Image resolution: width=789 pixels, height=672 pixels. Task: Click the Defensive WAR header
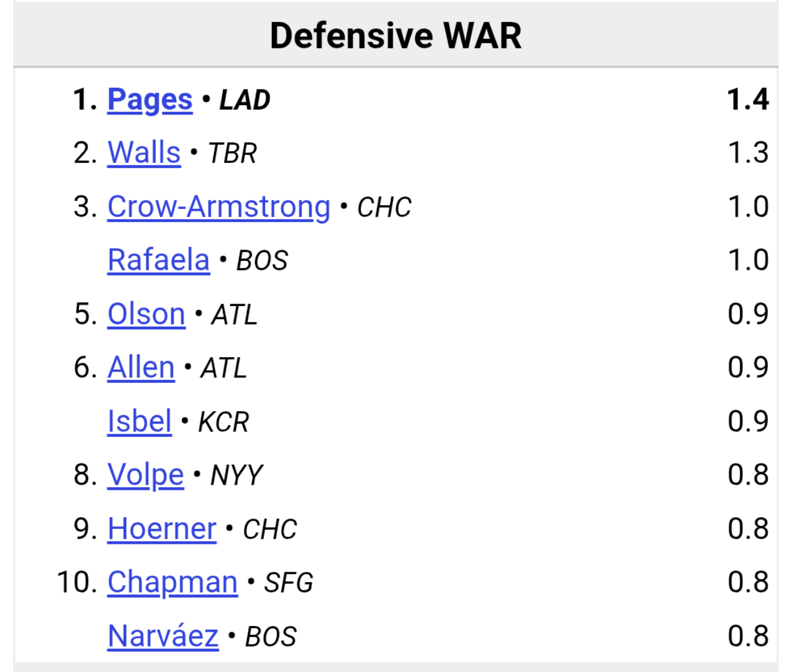coord(396,35)
